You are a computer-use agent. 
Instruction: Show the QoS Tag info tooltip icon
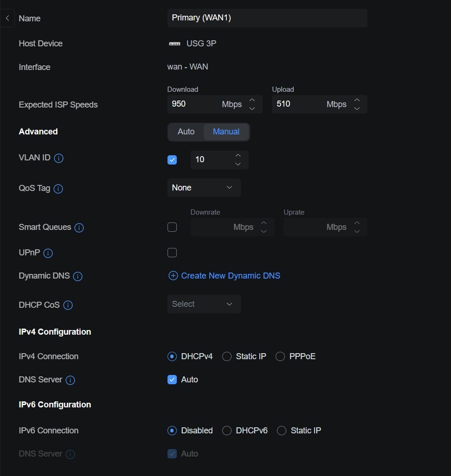[x=58, y=189]
